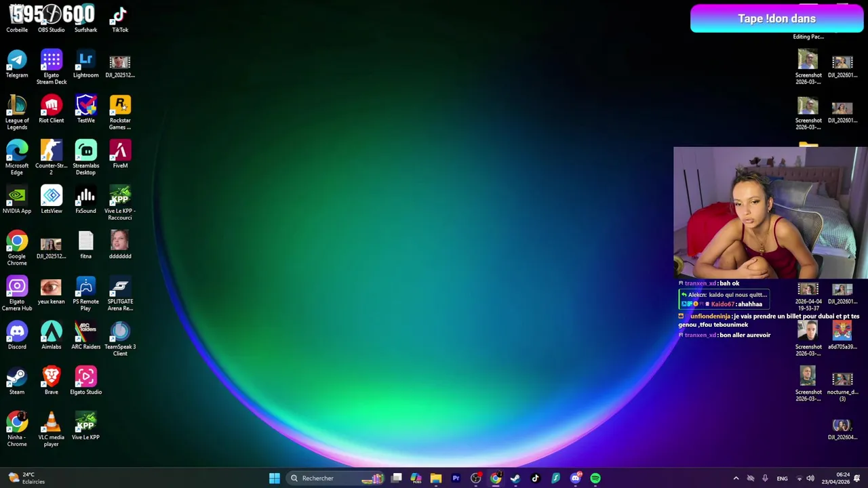
Task: Open the NVIDIA App icon
Action: point(17,201)
